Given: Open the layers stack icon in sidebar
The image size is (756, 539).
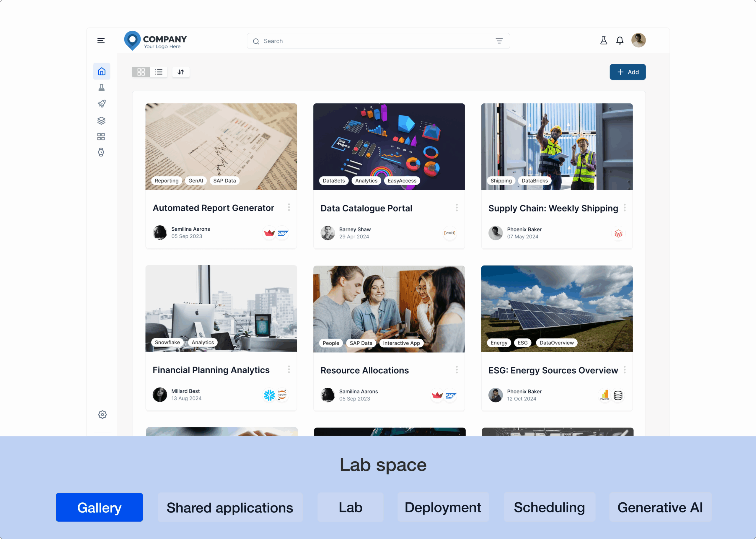Looking at the screenshot, I should pos(101,120).
